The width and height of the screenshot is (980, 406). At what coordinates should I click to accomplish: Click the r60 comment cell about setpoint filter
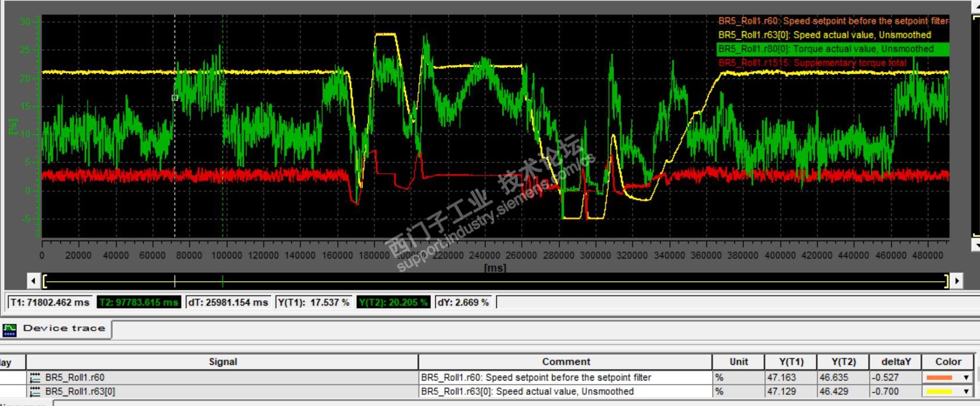coord(566,378)
